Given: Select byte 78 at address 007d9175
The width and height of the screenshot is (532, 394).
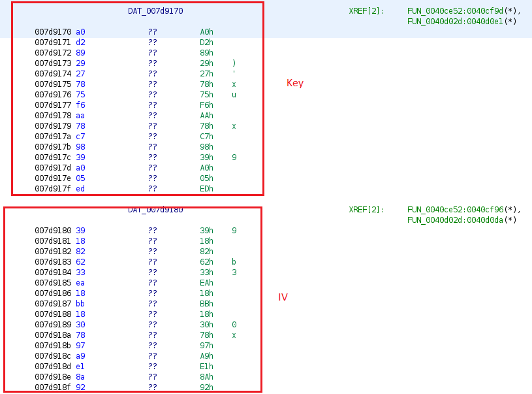Looking at the screenshot, I should point(80,84).
